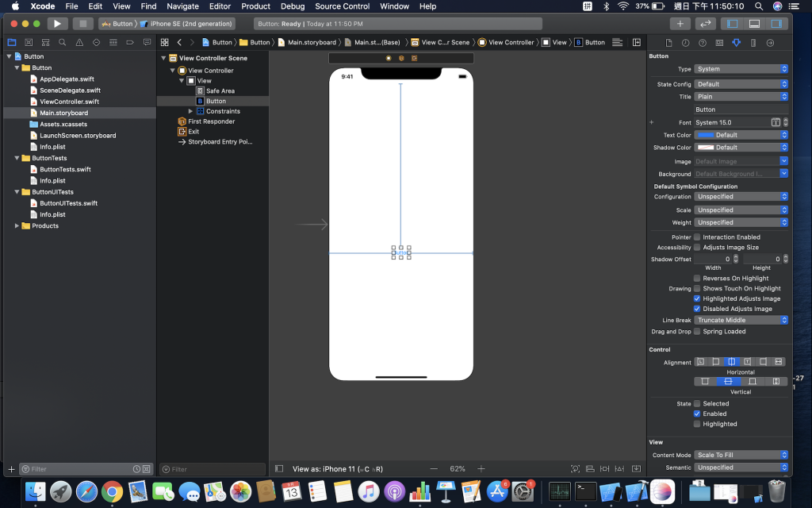
Task: Select ViewController.swift in navigator
Action: pos(70,102)
